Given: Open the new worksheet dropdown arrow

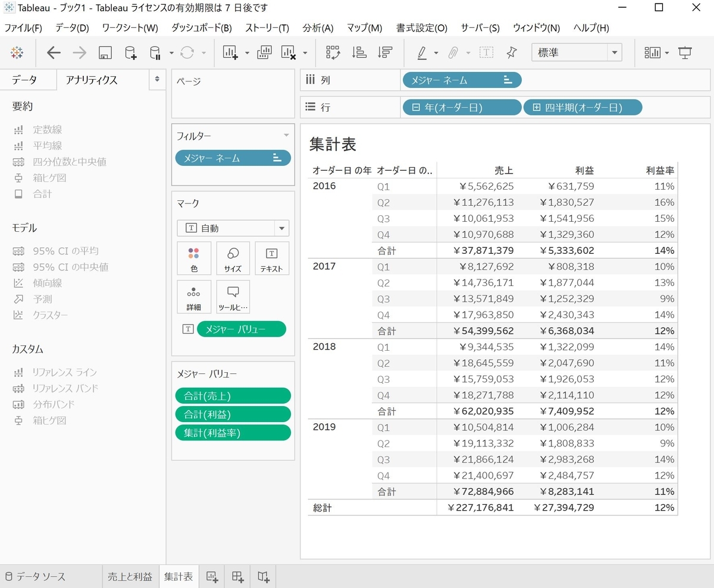Looking at the screenshot, I should tap(247, 52).
